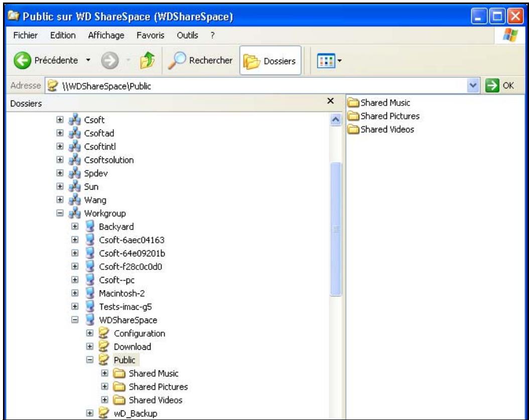
Task: Select the Csoft-6aec04163 computer icon
Action: click(x=90, y=239)
